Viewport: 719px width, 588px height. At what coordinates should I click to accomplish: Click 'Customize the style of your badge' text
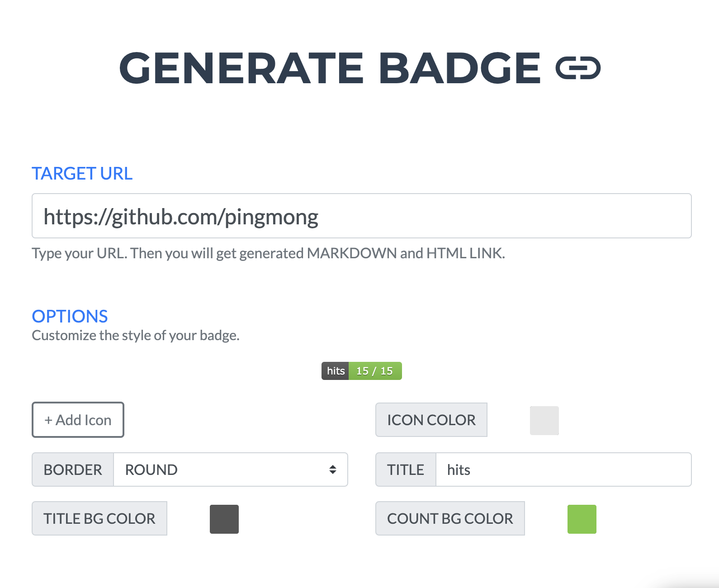pyautogui.click(x=136, y=336)
